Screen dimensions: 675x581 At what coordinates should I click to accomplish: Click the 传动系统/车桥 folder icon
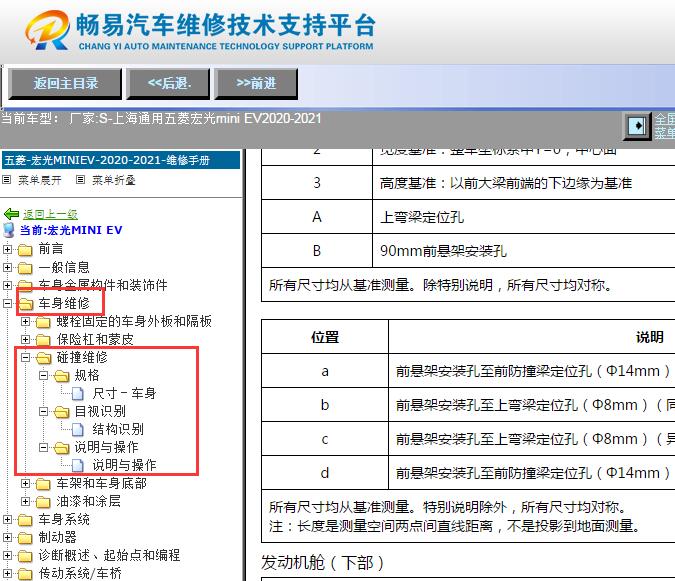25,574
